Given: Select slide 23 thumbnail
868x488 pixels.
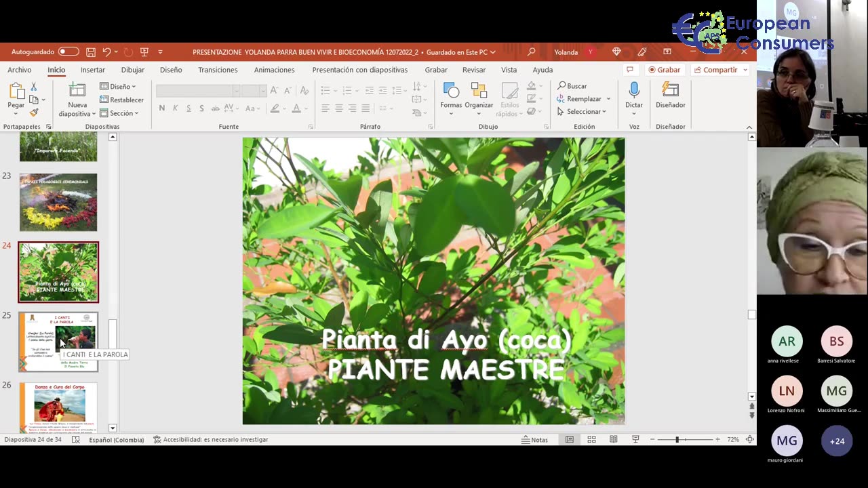Looking at the screenshot, I should [58, 202].
